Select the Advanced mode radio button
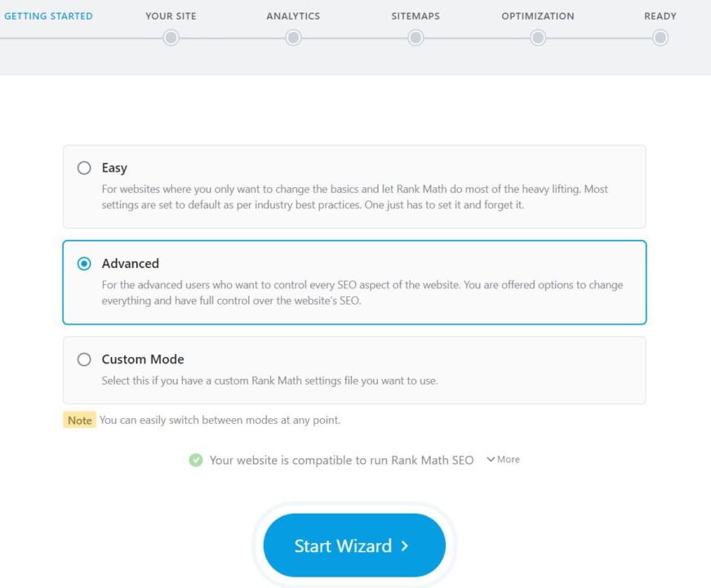711x588 pixels. click(84, 264)
